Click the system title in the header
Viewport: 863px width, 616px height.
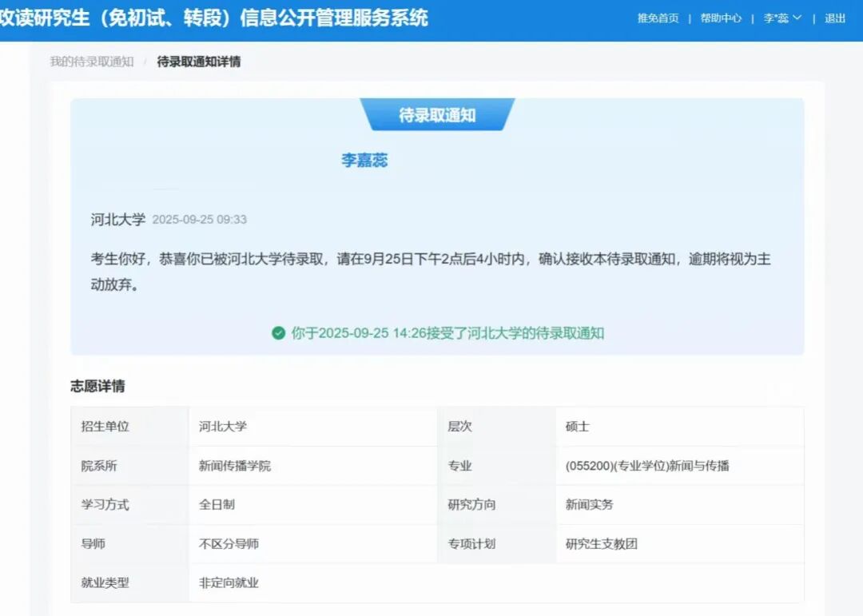[x=214, y=18]
